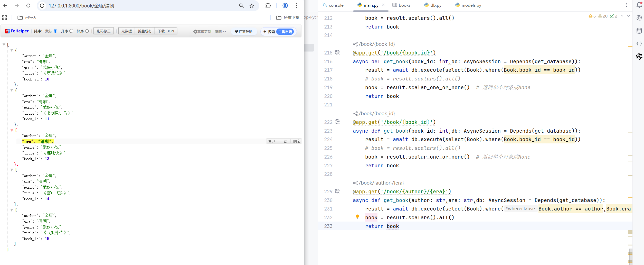Click the 乱码修正 button
This screenshot has width=644, height=265.
pos(103,31)
